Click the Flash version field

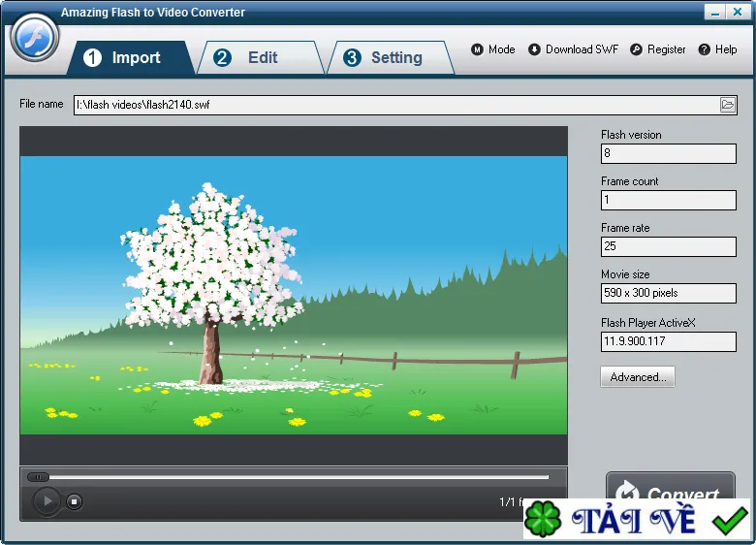point(668,153)
